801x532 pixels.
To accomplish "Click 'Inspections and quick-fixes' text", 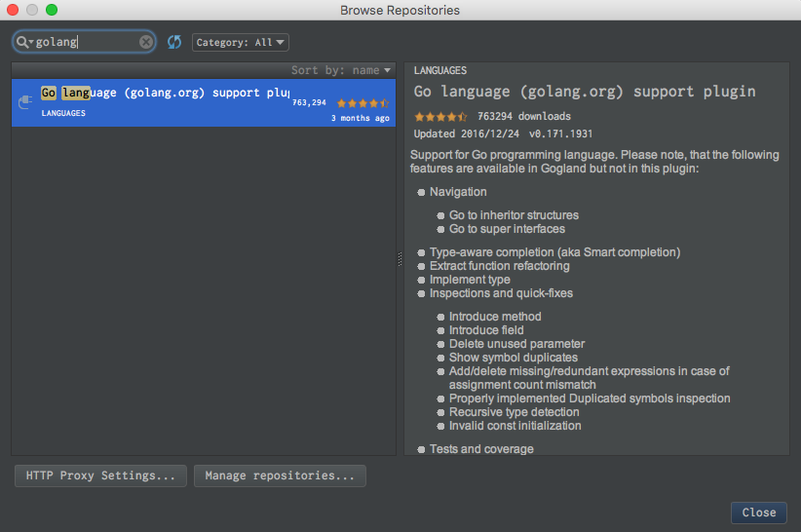I will (x=501, y=293).
